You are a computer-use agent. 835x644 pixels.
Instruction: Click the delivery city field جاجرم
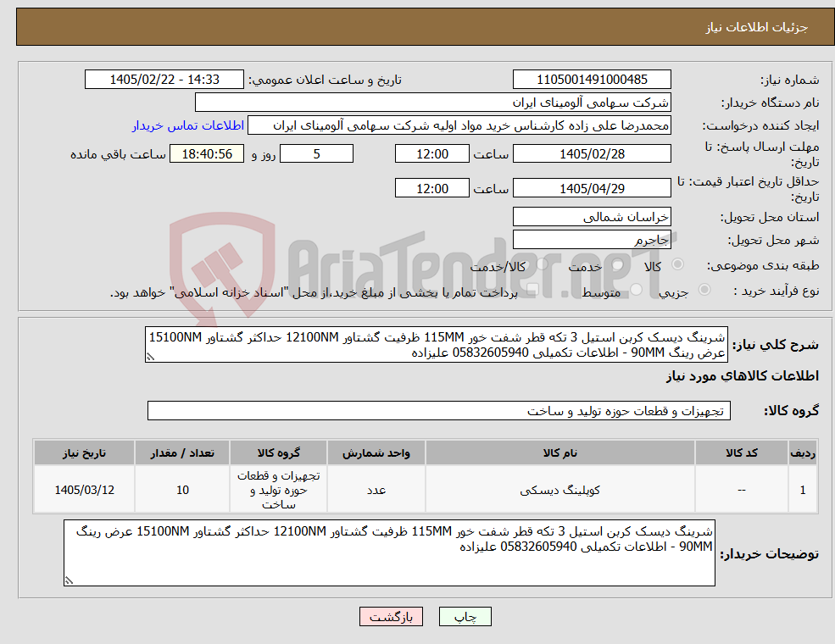[x=592, y=240]
